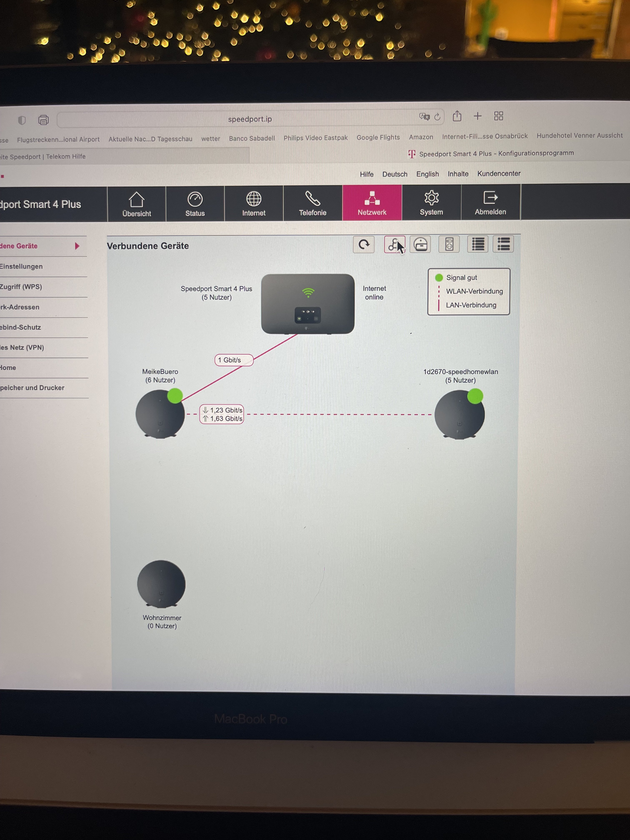Viewport: 630px width, 840px height.
Task: Switch to the compact list view icon
Action: coord(478,244)
